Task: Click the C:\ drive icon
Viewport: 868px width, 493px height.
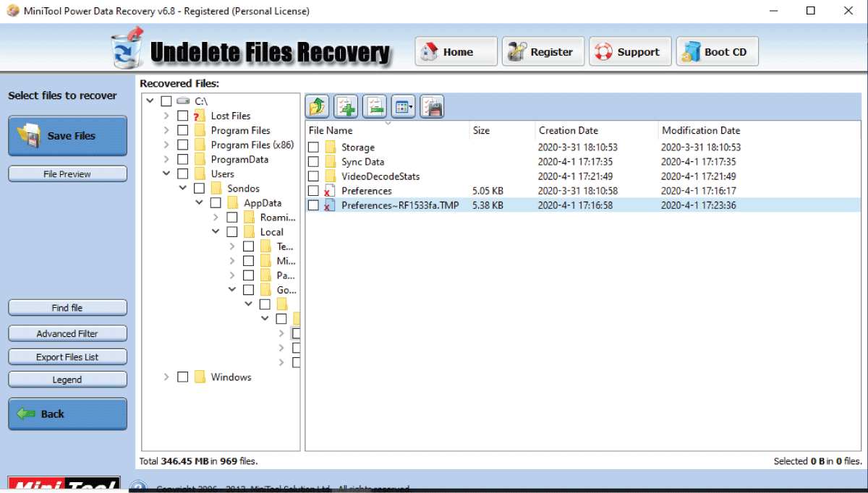Action: pos(184,101)
